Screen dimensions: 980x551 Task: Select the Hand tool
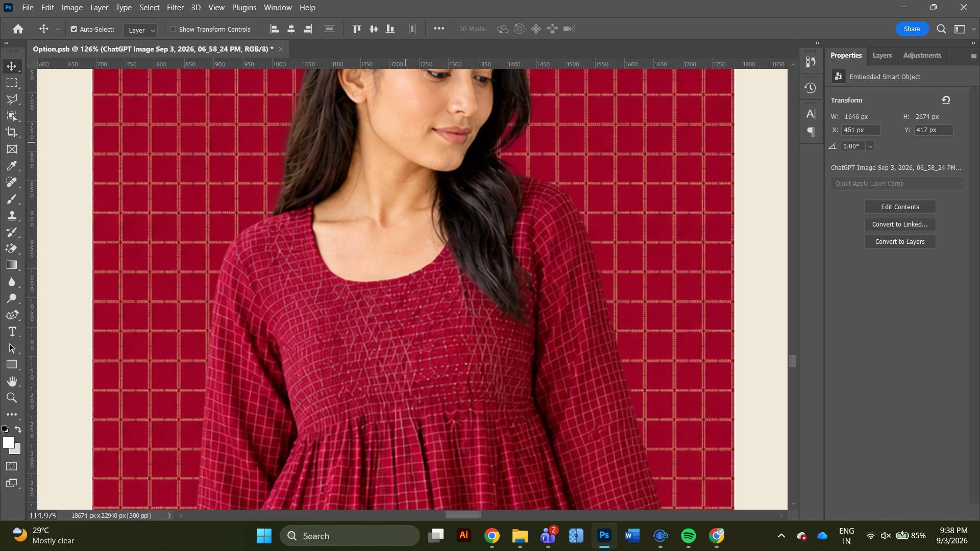click(12, 381)
